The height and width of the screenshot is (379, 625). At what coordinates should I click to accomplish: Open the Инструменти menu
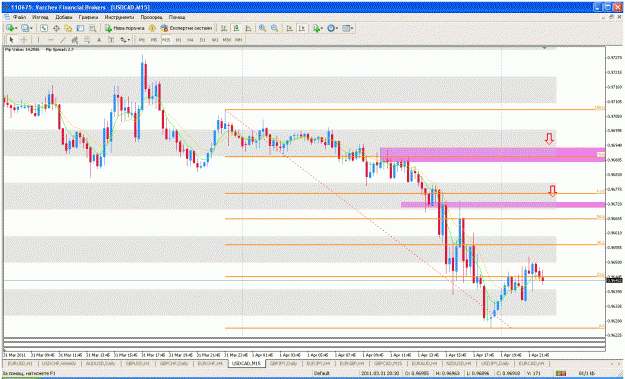click(x=119, y=18)
